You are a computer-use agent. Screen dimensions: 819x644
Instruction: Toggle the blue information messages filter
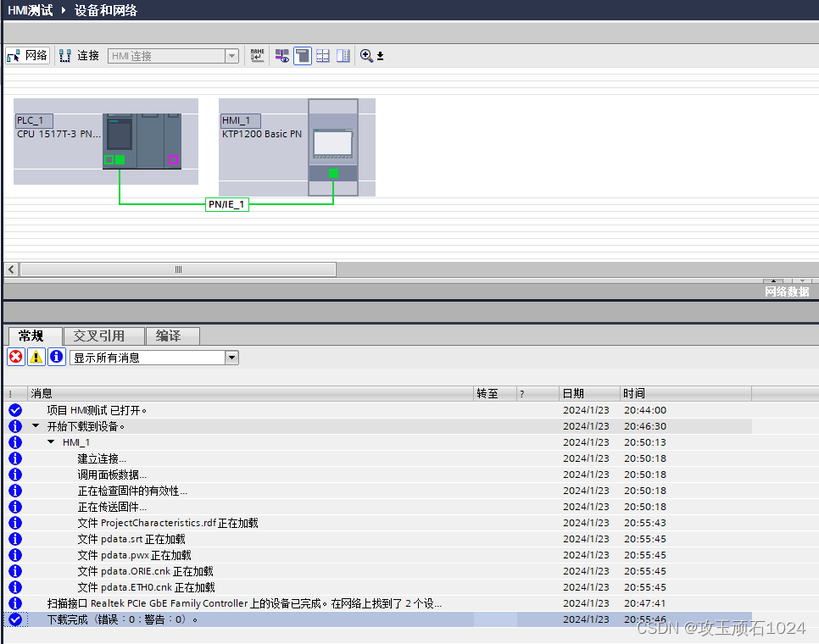point(57,357)
